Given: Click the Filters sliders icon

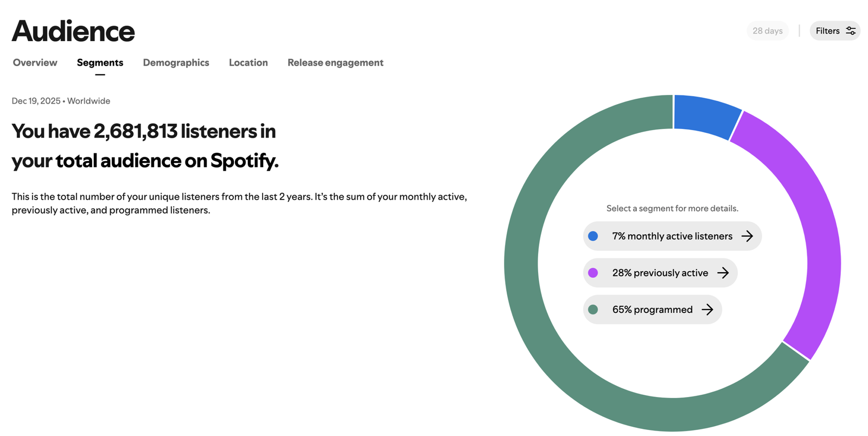Looking at the screenshot, I should [851, 31].
